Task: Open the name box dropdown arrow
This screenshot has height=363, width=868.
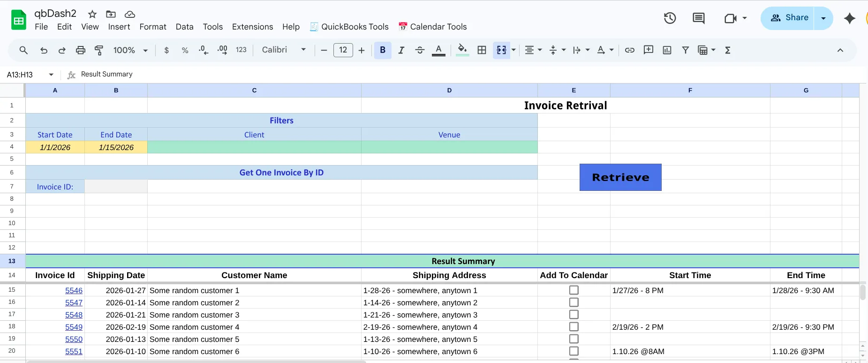Action: tap(51, 75)
